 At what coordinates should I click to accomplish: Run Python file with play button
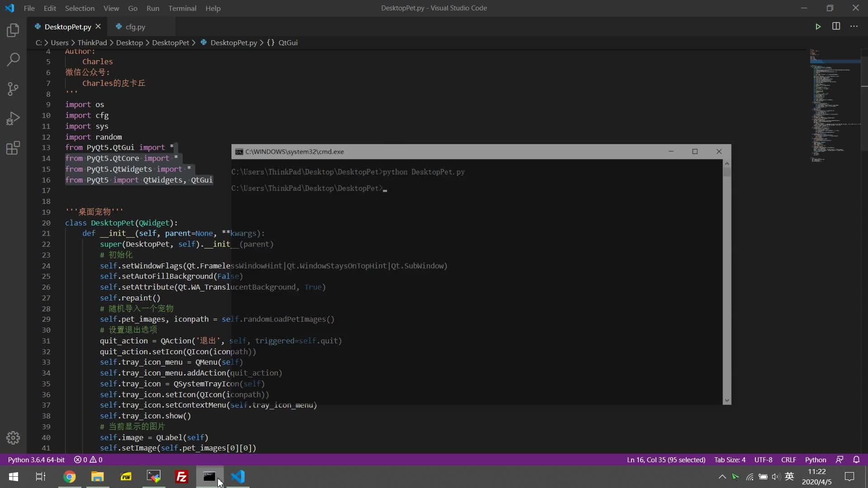point(818,27)
